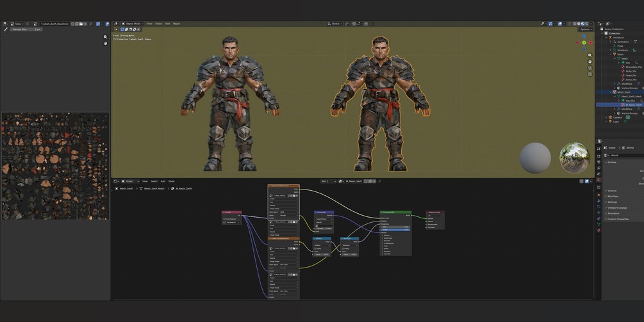Viewport: 644px width, 322px height.
Task: Expand the Mist Pass panel
Action: tap(613, 197)
